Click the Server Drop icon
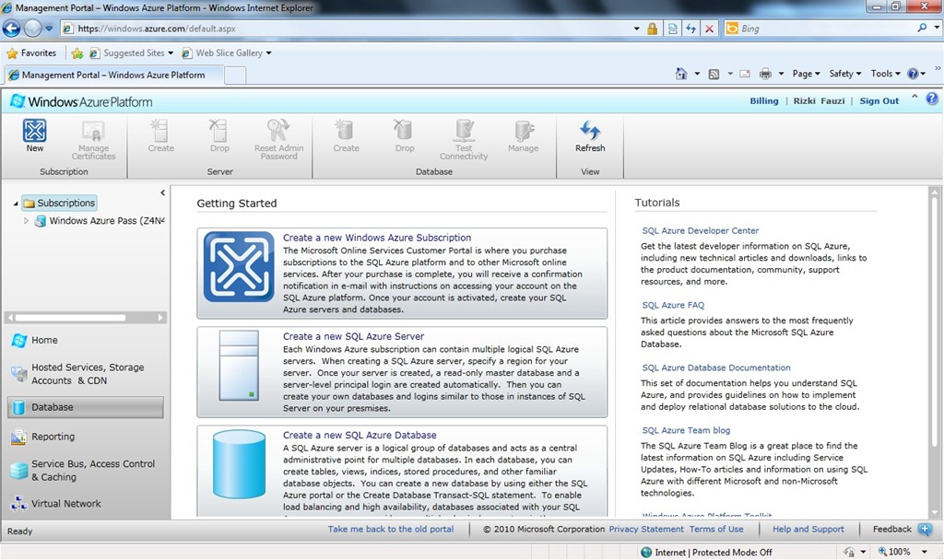Image resolution: width=944 pixels, height=560 pixels. (218, 131)
